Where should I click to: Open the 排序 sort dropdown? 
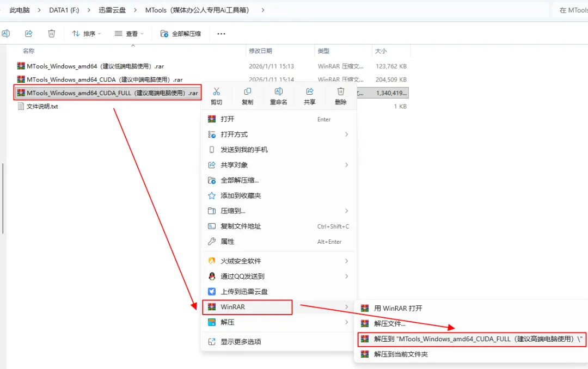(87, 34)
